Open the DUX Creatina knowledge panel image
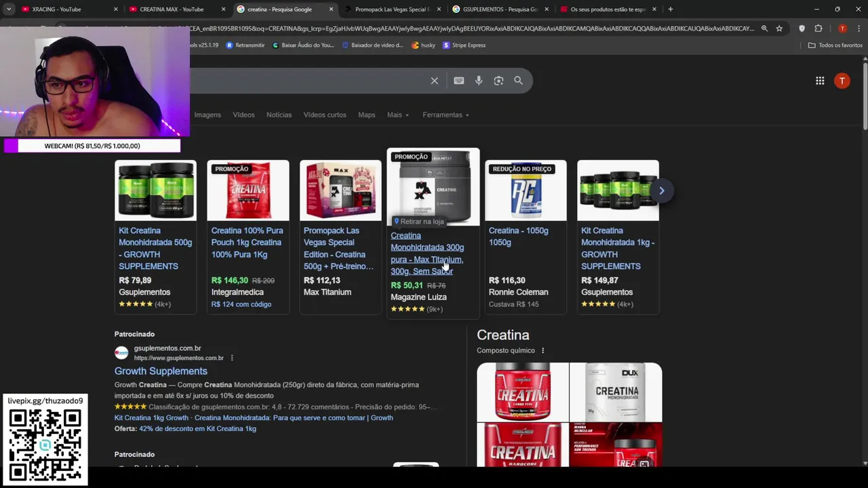The height and width of the screenshot is (488, 868). [616, 392]
